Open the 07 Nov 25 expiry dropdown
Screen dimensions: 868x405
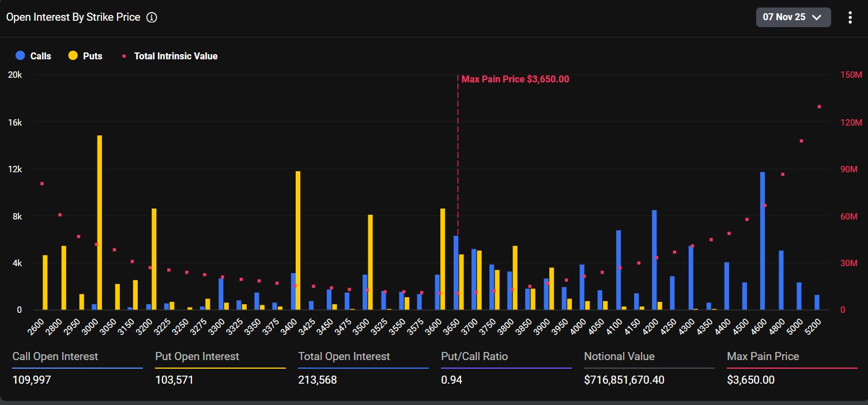792,17
